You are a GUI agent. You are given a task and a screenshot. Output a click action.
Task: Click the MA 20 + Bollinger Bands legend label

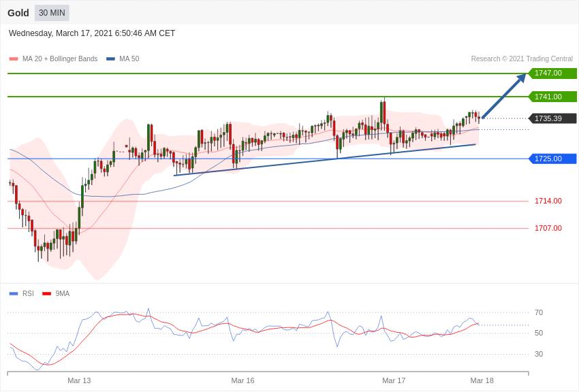click(60, 59)
